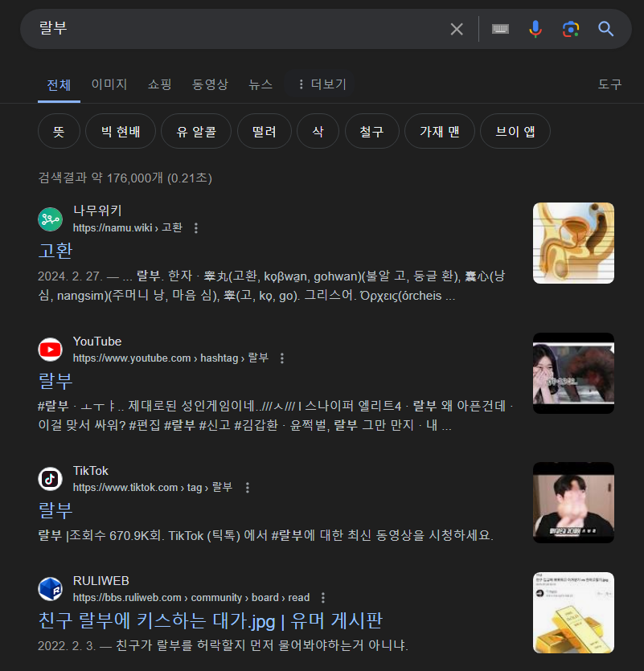
Task: Click the magnifying glass search icon
Action: [x=606, y=29]
